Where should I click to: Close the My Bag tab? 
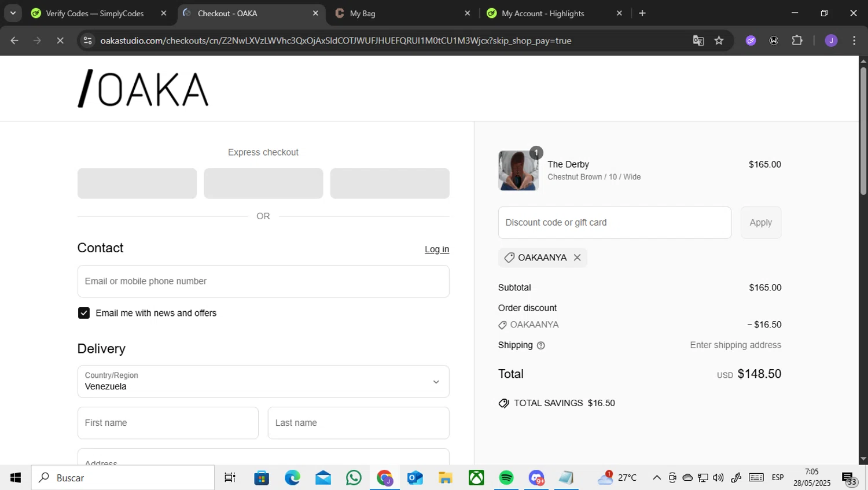click(x=468, y=13)
